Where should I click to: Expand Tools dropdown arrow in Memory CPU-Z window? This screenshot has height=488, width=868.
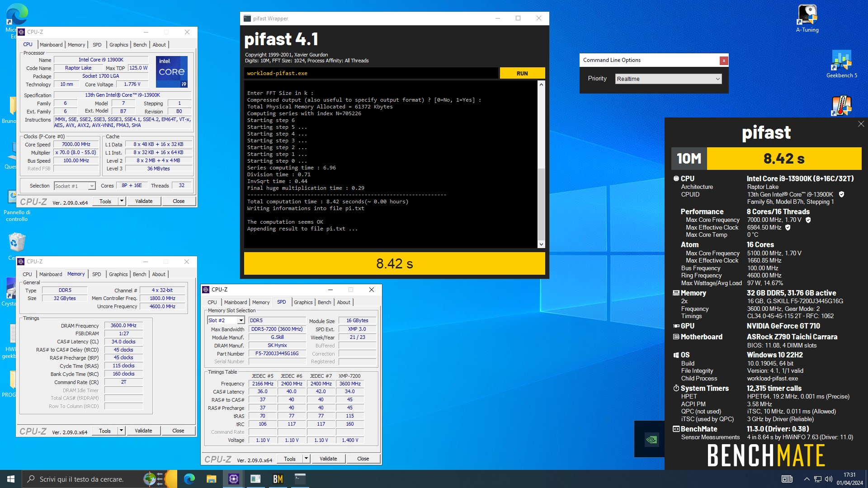[x=121, y=431]
